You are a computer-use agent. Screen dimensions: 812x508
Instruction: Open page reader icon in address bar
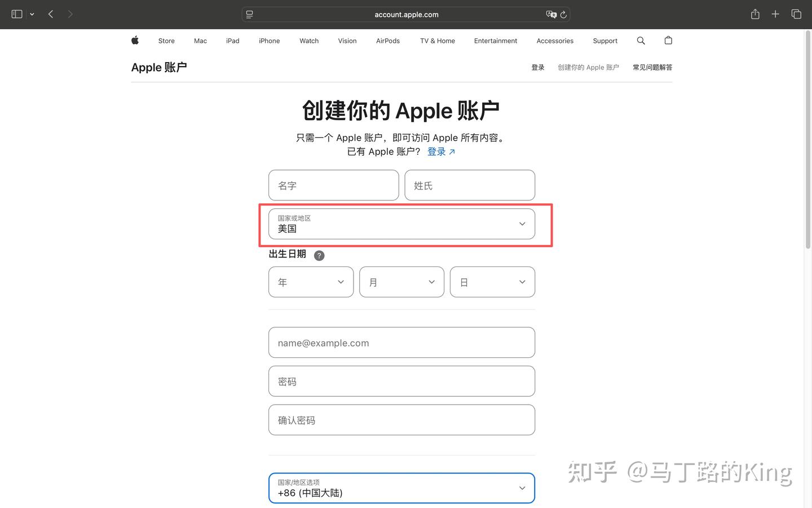[x=249, y=15]
